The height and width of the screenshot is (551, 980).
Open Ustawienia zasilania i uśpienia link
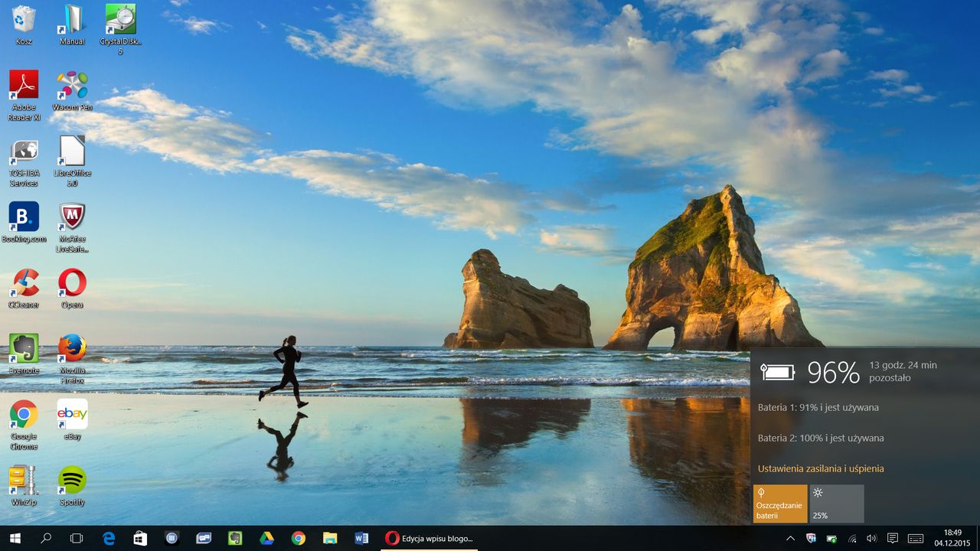click(821, 468)
